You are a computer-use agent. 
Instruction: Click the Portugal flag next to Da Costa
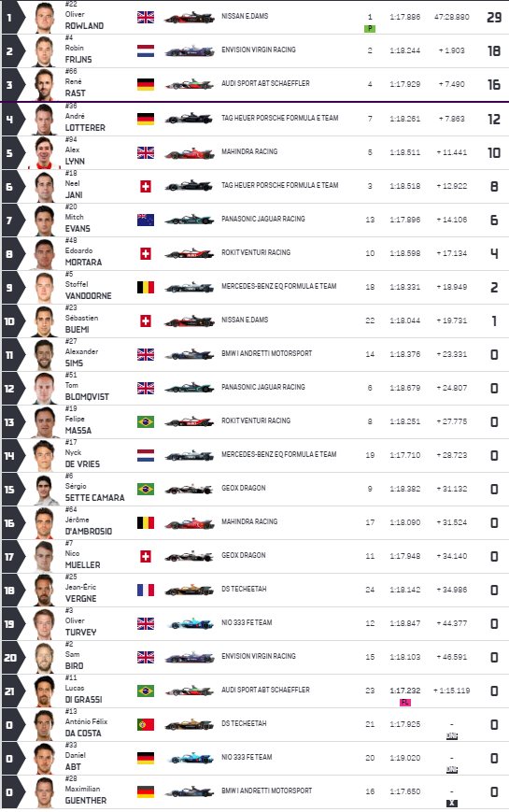[x=146, y=724]
